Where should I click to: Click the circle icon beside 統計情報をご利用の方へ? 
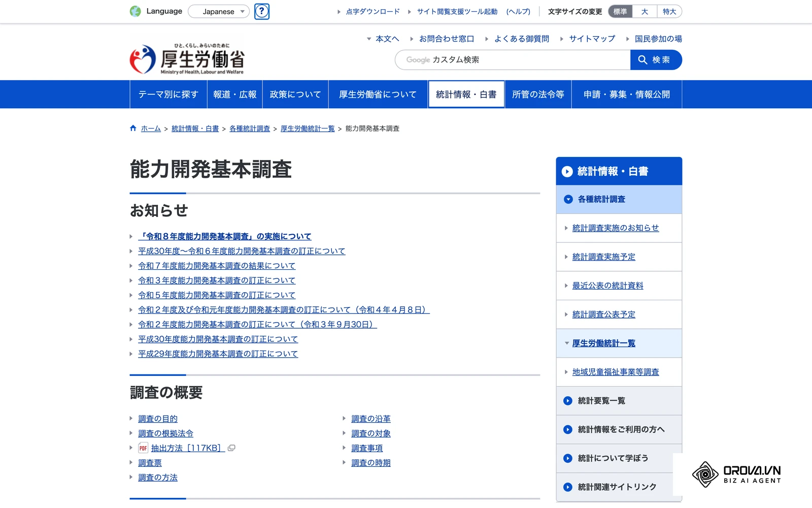(x=568, y=430)
